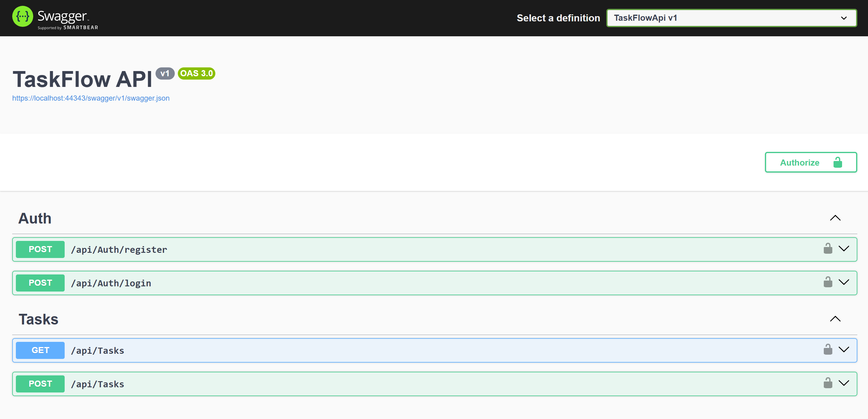Click the GET /api/Tasks endpoint row
Image resolution: width=868 pixels, height=419 pixels.
404,350
